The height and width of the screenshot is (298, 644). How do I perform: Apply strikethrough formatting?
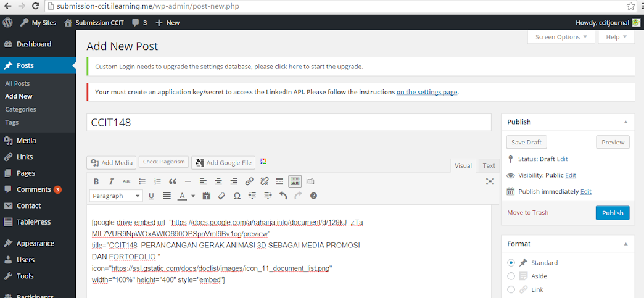126,181
